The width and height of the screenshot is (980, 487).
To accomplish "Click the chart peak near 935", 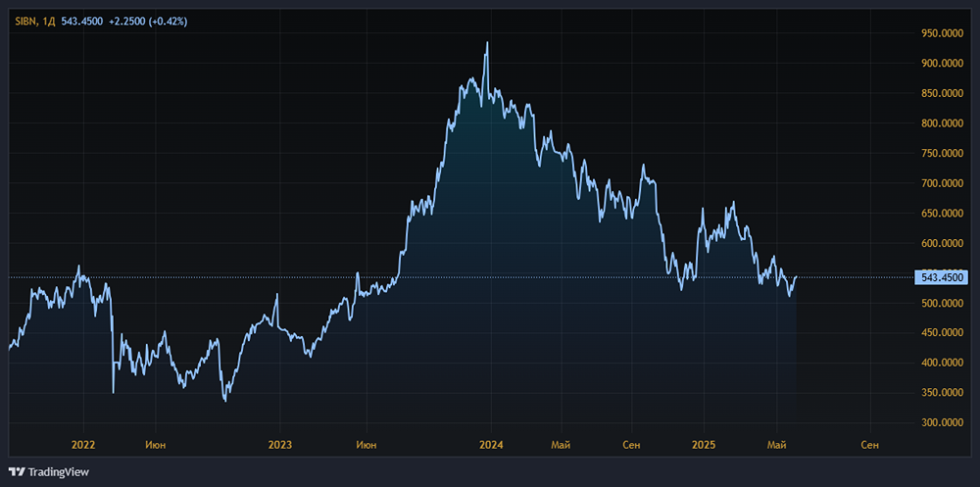I will (487, 43).
